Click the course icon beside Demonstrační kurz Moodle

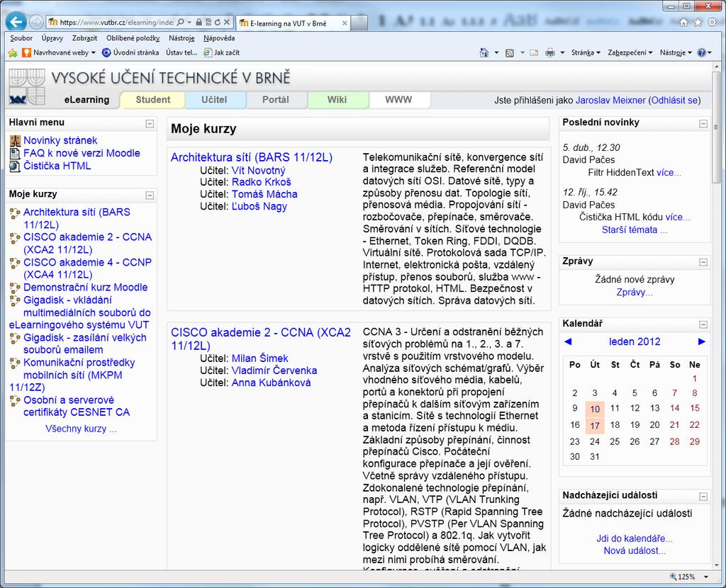[15, 288]
